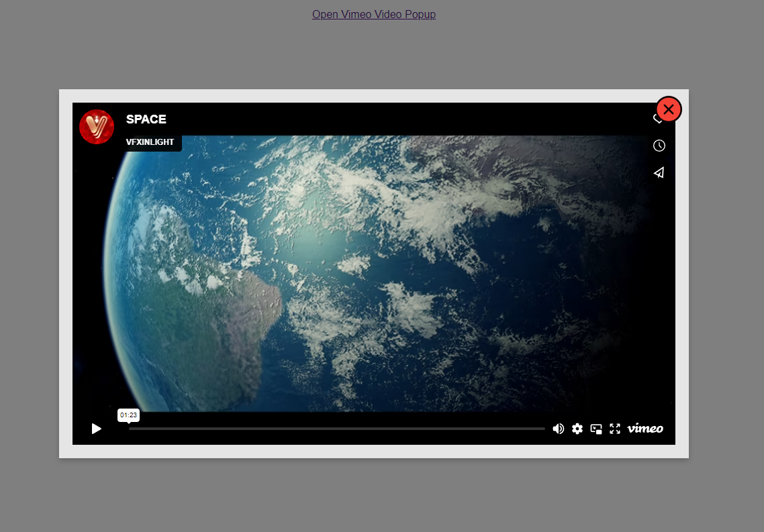Screen dimensions: 764x532
Task: Click the progress bar to seek ahead
Action: [336, 429]
